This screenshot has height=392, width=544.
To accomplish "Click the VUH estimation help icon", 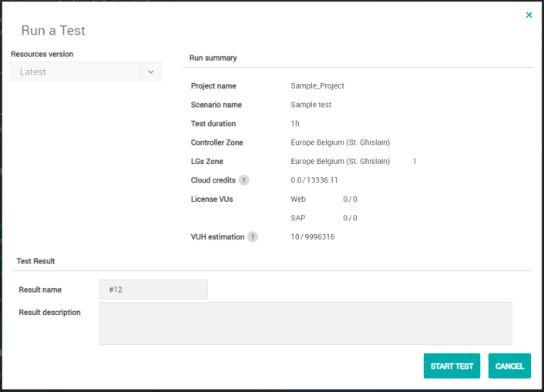I will pos(252,237).
